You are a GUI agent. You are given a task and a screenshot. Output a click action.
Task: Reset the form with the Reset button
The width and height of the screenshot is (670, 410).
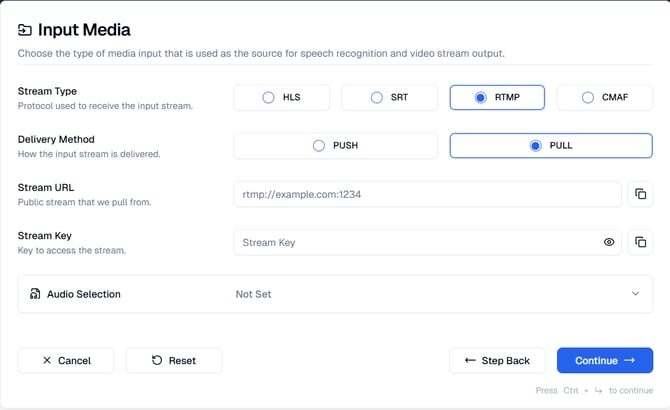pyautogui.click(x=174, y=360)
